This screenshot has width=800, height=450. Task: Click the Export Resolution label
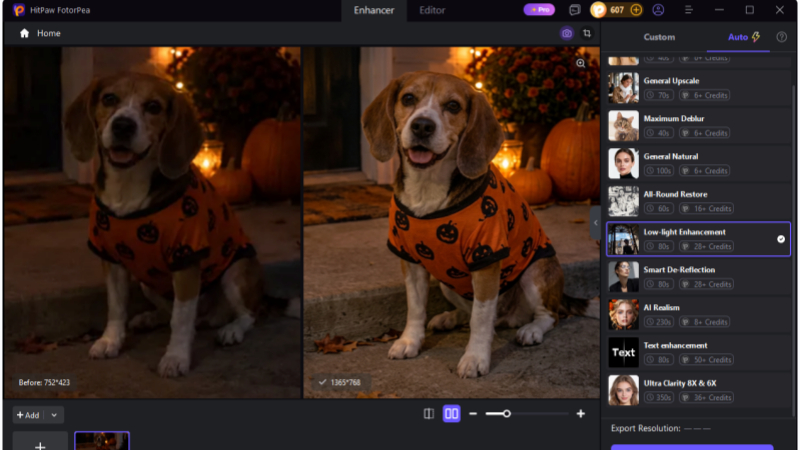[645, 429]
